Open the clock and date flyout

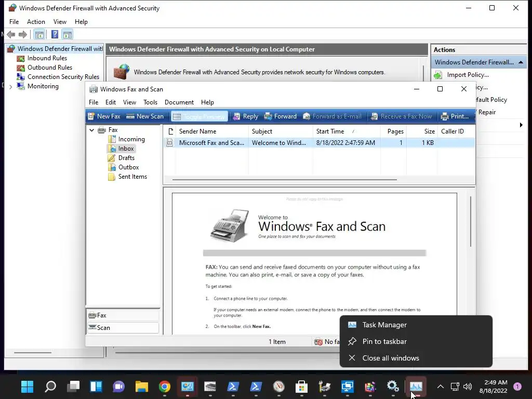tap(494, 387)
